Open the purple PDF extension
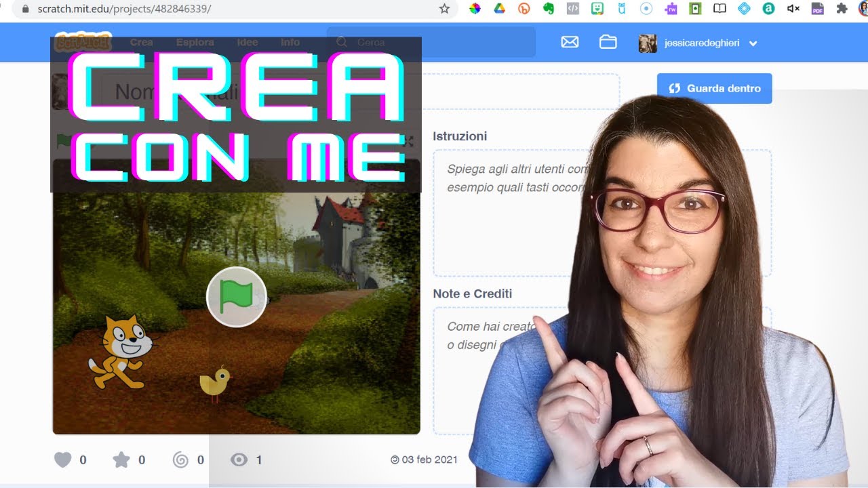This screenshot has height=488, width=868. point(818,9)
